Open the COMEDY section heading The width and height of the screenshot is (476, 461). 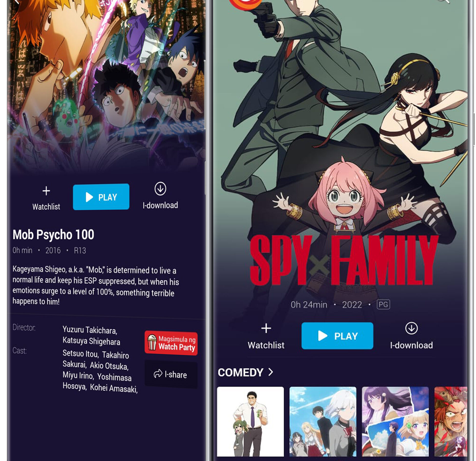(240, 372)
